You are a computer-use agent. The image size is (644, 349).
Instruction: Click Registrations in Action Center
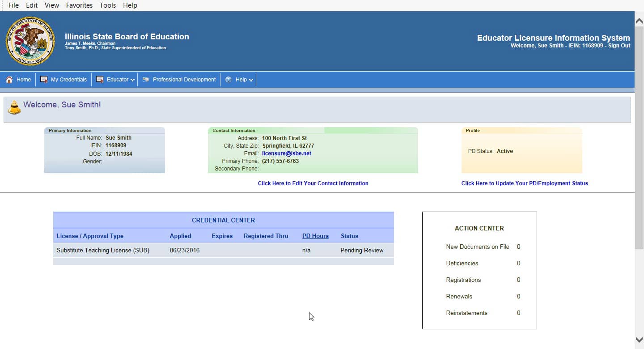pos(463,280)
